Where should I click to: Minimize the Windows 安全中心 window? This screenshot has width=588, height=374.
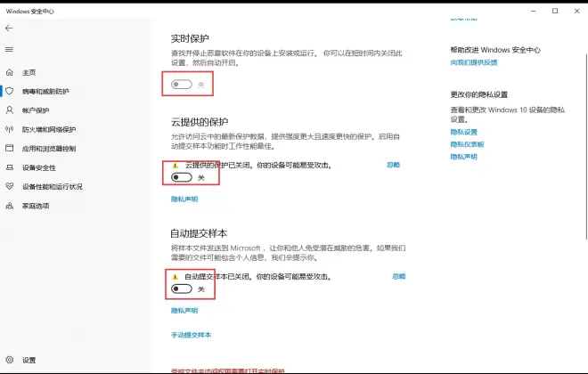coord(533,12)
